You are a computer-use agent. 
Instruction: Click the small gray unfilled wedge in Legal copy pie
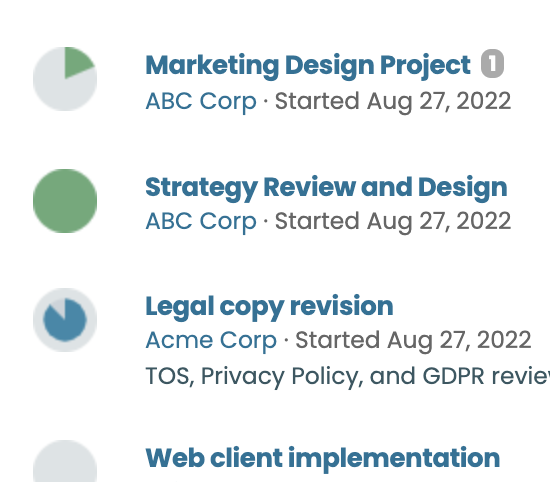click(60, 307)
